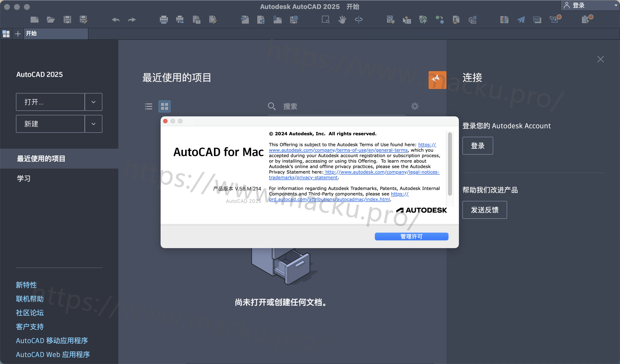
Task: Click the sheet-with-pencil toolbar icon
Action: tap(213, 20)
